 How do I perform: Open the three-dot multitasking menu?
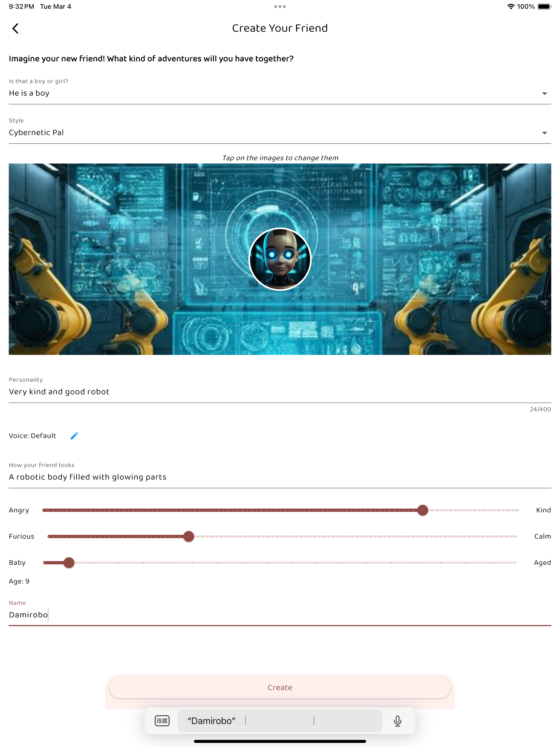pos(280,6)
